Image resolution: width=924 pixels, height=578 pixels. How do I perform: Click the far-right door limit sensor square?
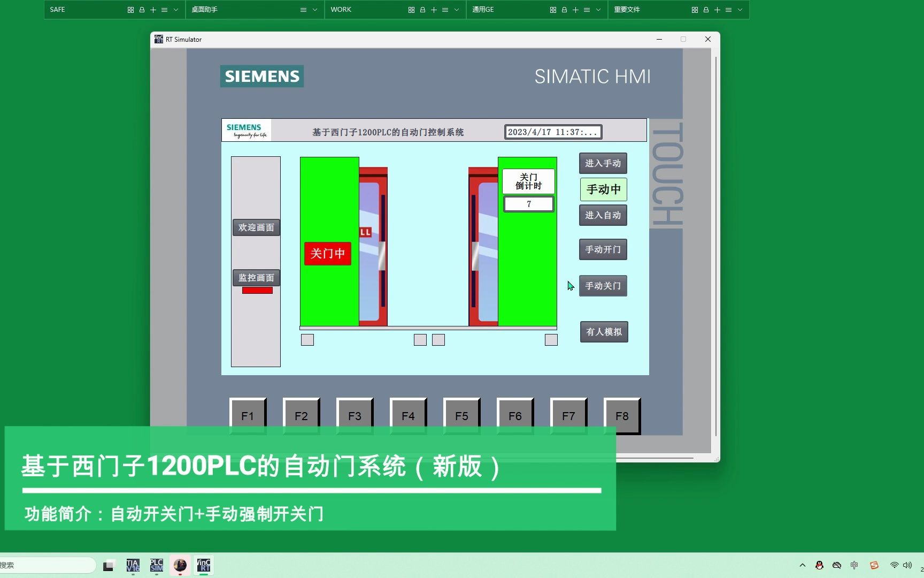[x=551, y=340]
